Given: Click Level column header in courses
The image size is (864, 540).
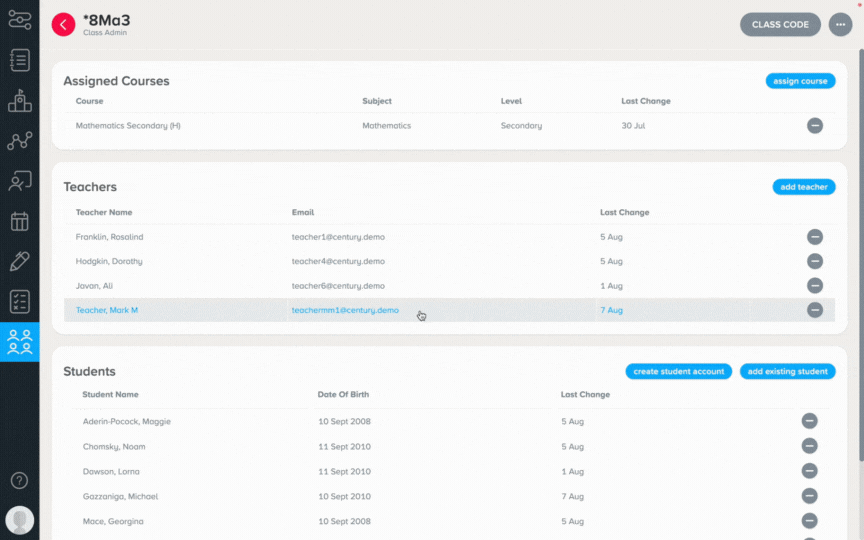Looking at the screenshot, I should pyautogui.click(x=511, y=101).
